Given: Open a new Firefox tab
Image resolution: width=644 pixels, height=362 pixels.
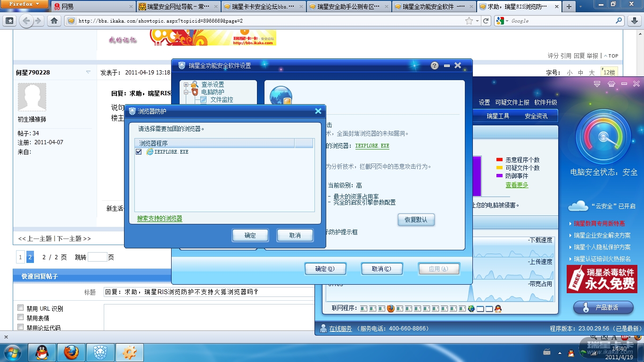Looking at the screenshot, I should click(569, 7).
